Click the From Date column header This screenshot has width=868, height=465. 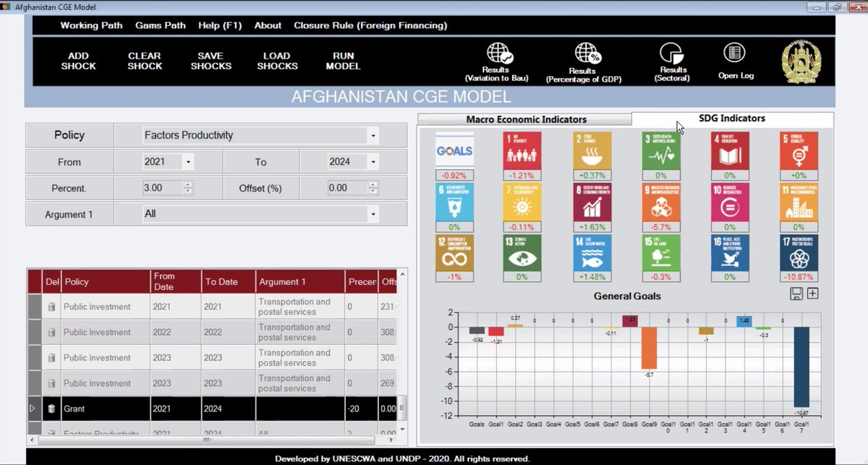[x=176, y=282]
